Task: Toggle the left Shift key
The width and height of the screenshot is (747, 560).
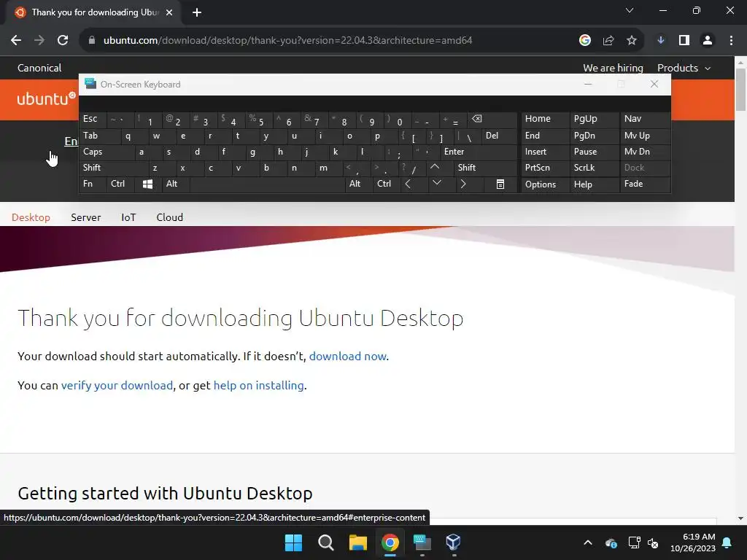Action: click(113, 168)
